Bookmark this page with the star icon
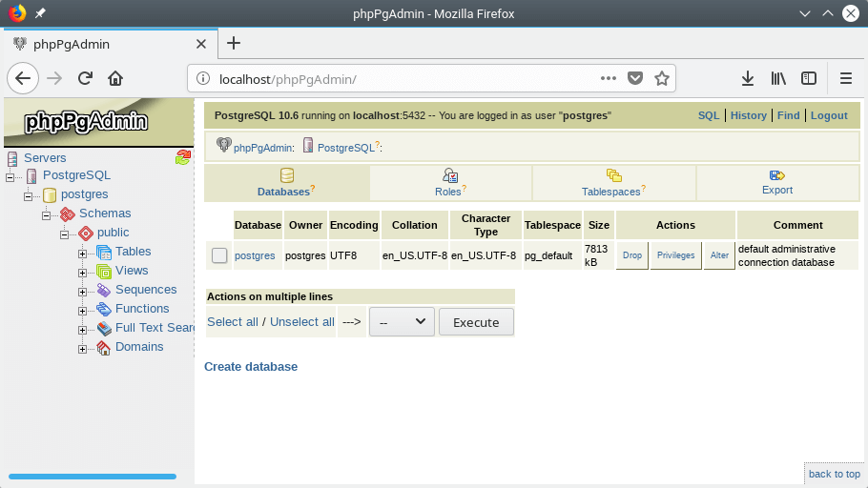 (662, 78)
